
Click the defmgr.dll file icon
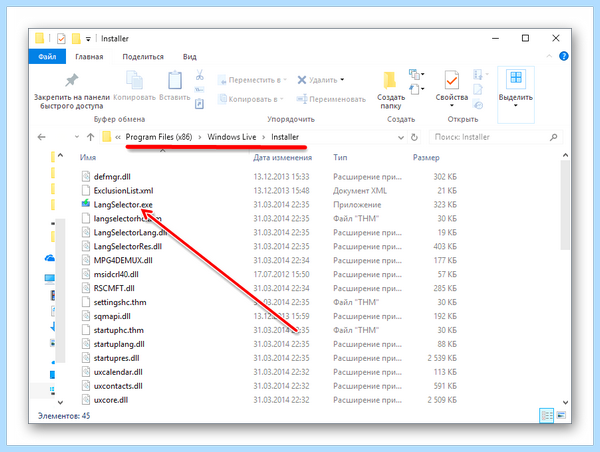tap(86, 176)
